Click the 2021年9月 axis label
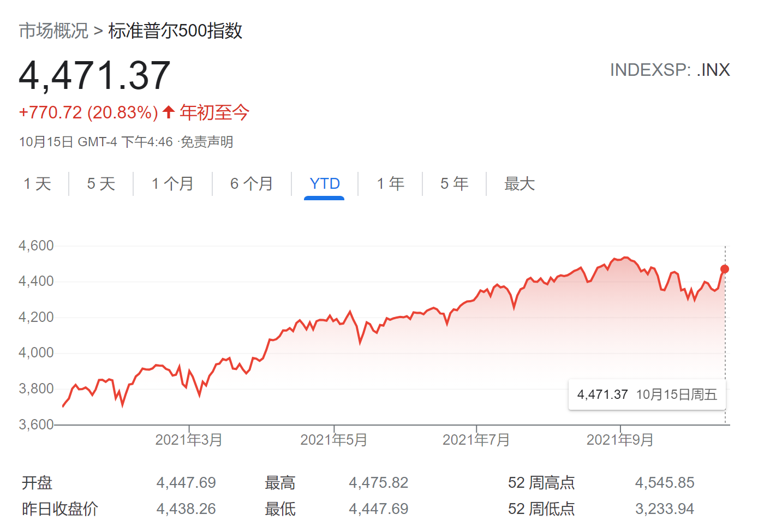Screen dimensions: 758x532 pyautogui.click(x=620, y=440)
